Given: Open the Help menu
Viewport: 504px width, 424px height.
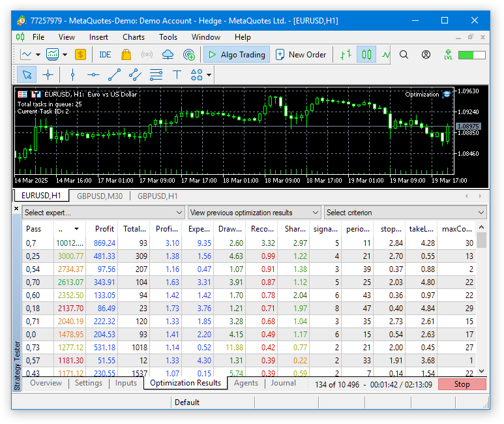Looking at the screenshot, I should pyautogui.click(x=243, y=37).
